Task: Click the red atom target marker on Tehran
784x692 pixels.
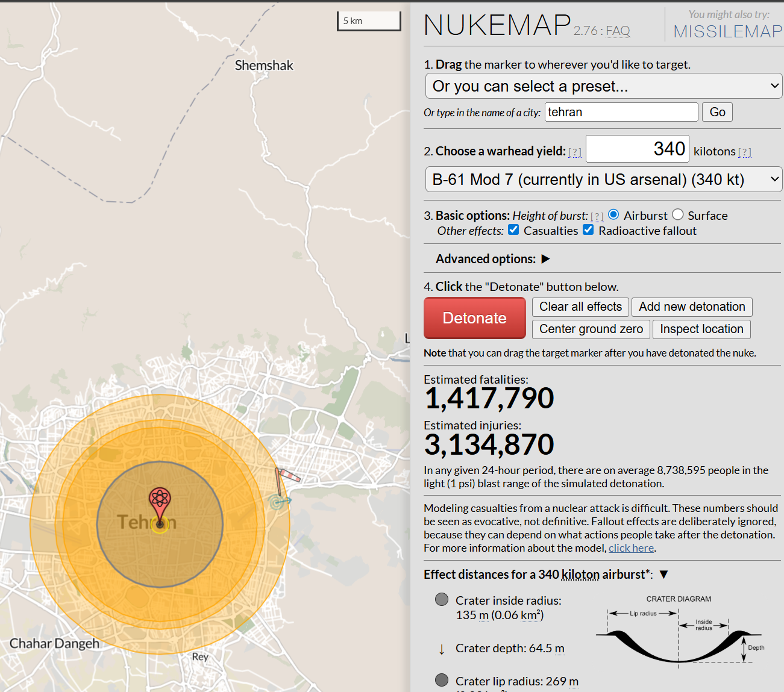Action: click(160, 505)
